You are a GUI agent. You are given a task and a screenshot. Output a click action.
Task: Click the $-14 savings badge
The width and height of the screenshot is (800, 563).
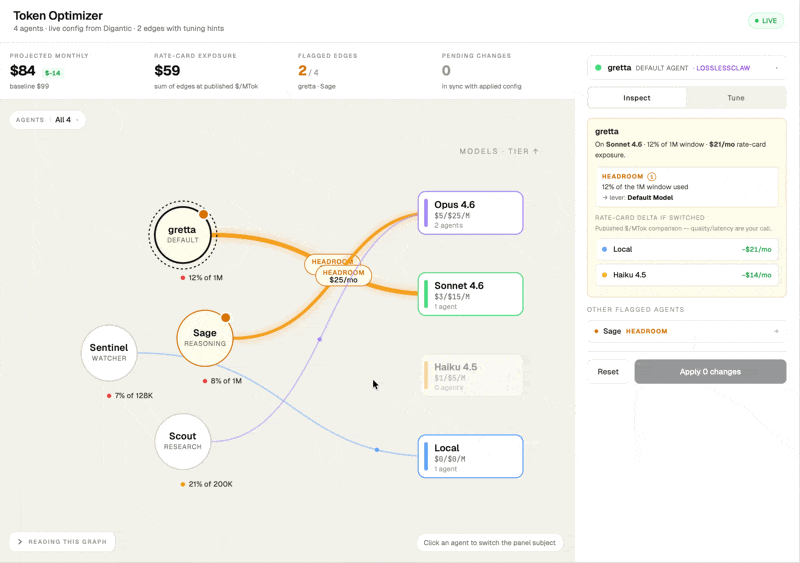[x=53, y=73]
